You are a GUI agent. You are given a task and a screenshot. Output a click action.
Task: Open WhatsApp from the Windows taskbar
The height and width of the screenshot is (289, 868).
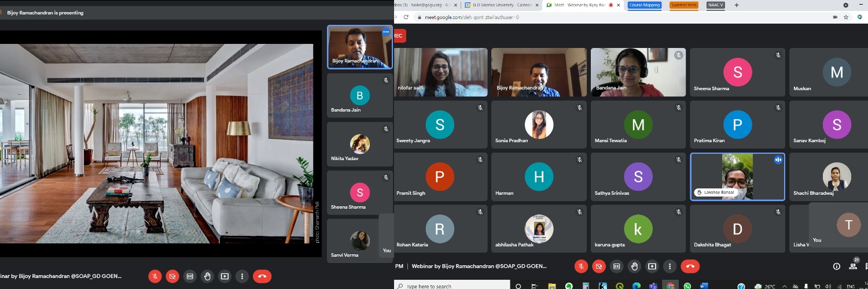point(687,286)
